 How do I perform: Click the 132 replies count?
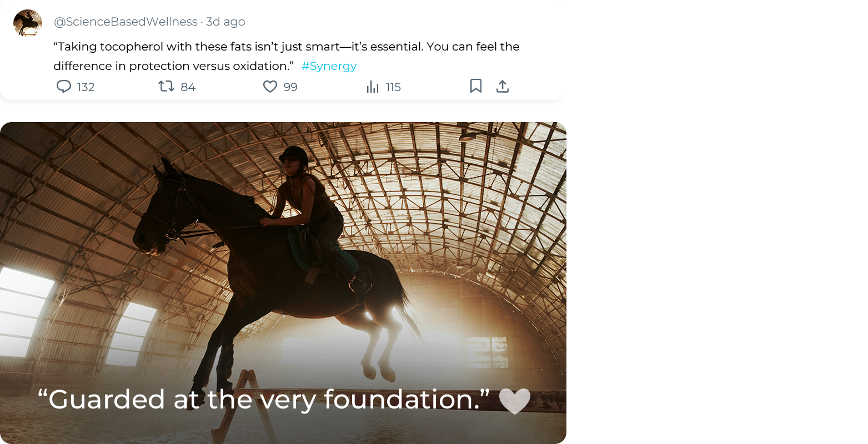86,87
